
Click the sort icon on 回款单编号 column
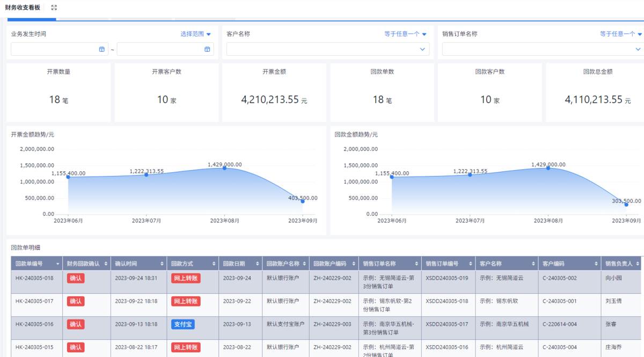(x=56, y=264)
